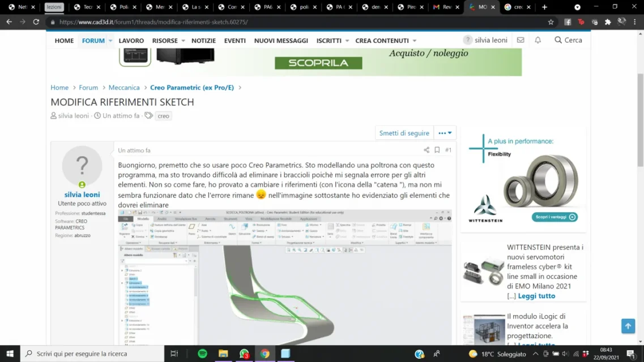Expand CREA CONTENUTI dropdown arrow
The image size is (644, 362).
pyautogui.click(x=415, y=41)
